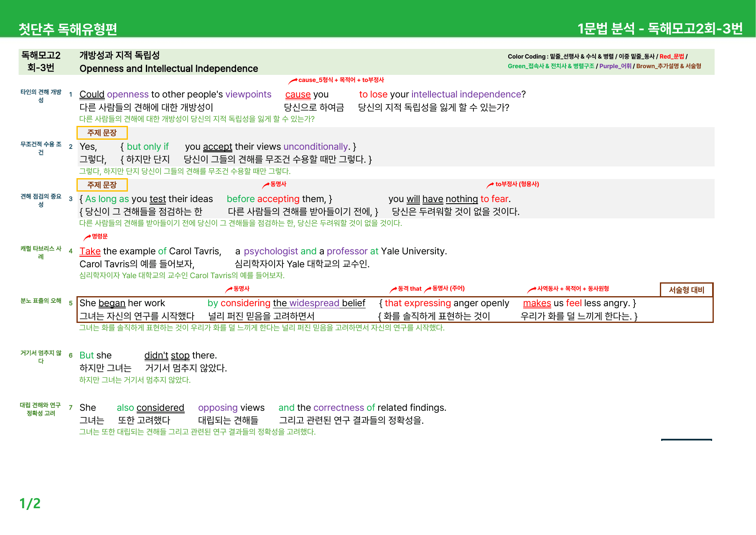This screenshot has height=535, width=756.
Task: Click the '동명사' note above 'accepting'
Action: (x=278, y=184)
